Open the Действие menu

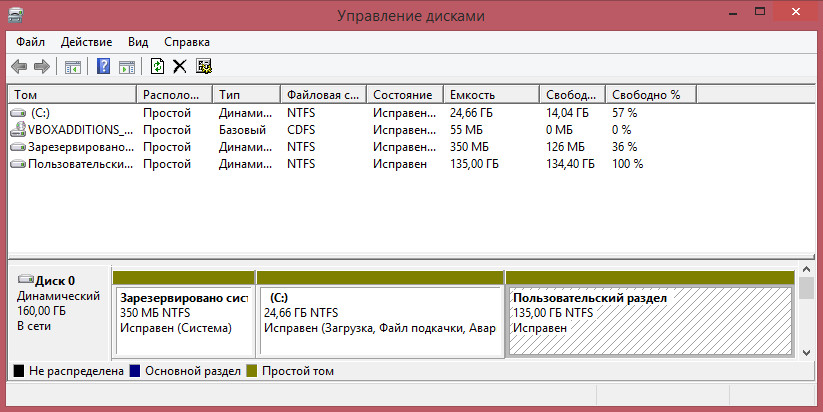(x=86, y=42)
